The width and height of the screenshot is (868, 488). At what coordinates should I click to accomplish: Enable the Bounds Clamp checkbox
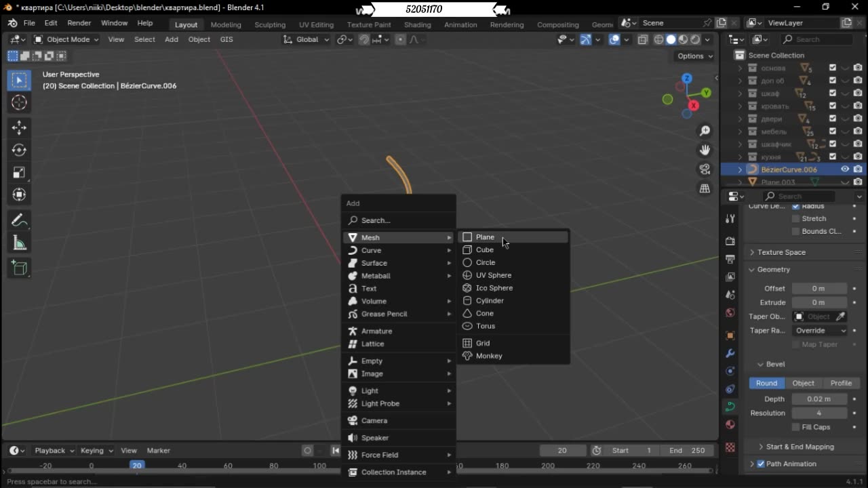pos(796,231)
